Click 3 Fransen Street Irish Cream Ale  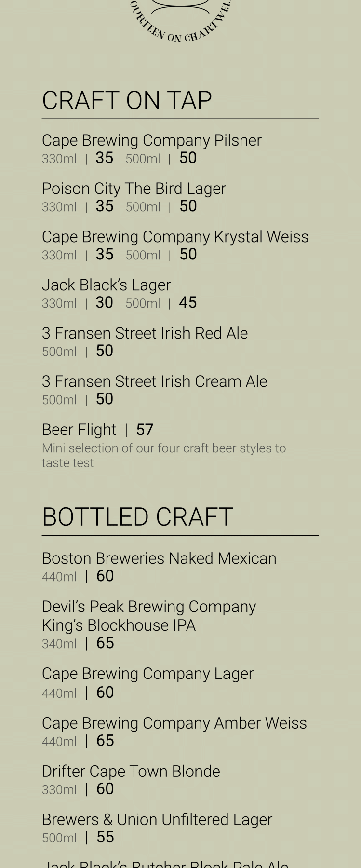154,381
